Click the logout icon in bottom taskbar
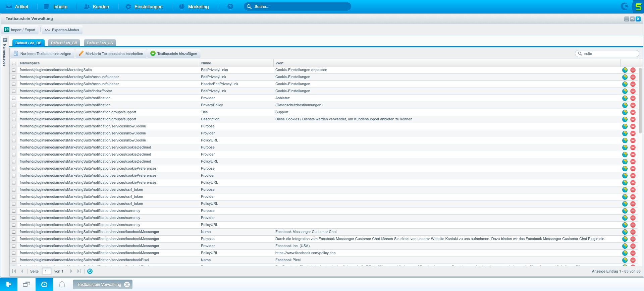This screenshot has height=291, width=644. [9, 284]
